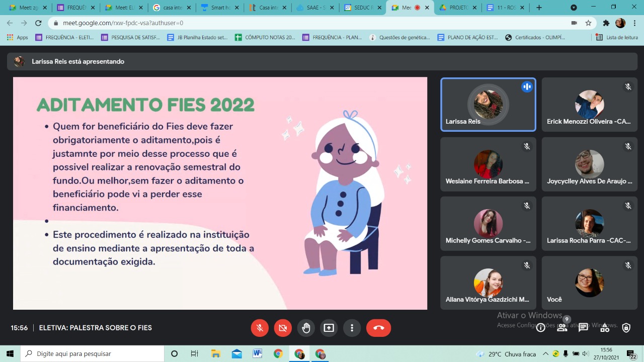Click Larissa Reis está apresentando banner
The height and width of the screenshot is (362, 644).
(322, 61)
